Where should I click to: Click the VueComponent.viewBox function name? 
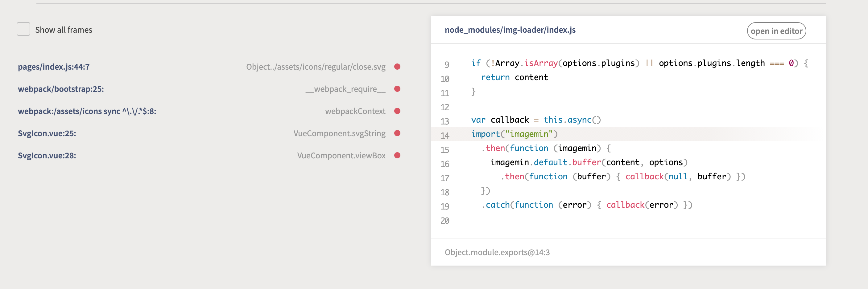[341, 155]
